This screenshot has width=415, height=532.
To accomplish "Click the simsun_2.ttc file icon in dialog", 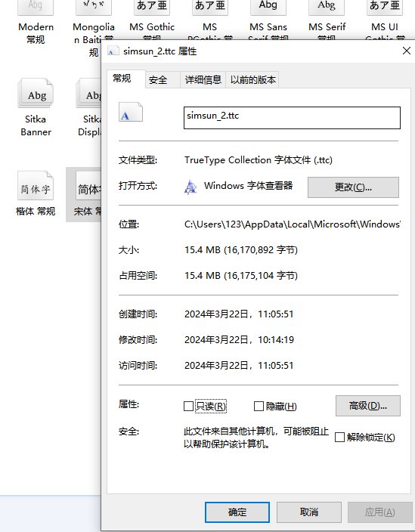I will click(131, 112).
